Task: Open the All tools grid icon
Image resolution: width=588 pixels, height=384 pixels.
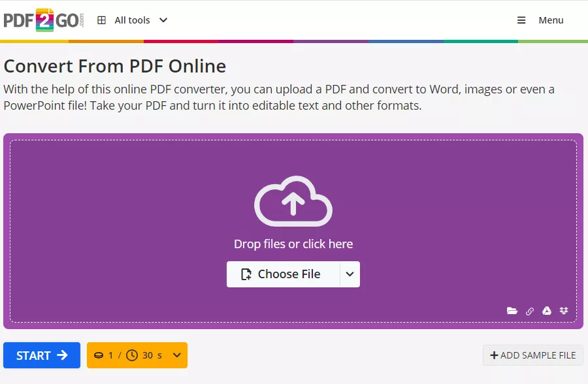Action: coord(102,20)
